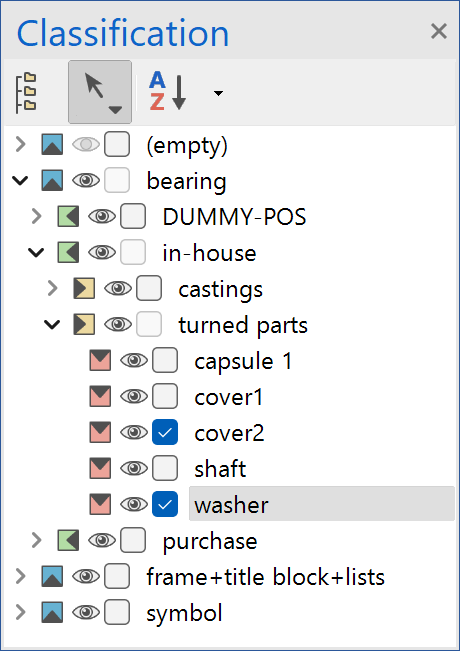460x651 pixels.
Task: Check the symbol checkbox
Action: 117,612
